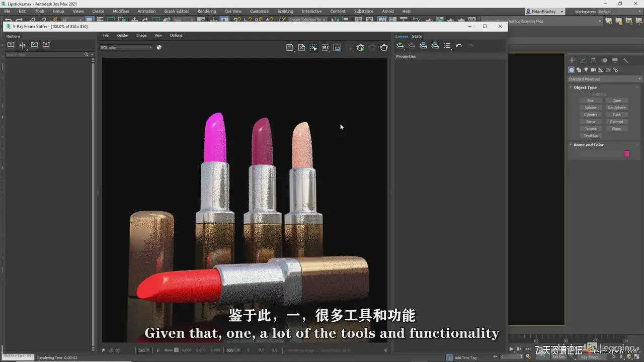Select the Systems category button

coord(616,70)
